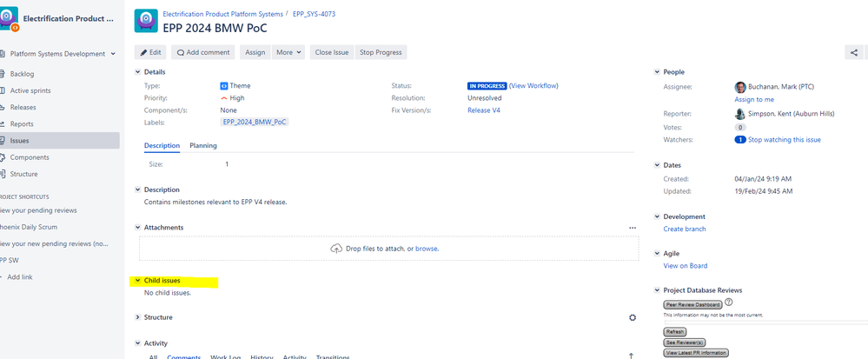Collapse the Activity section
Screen dimensions: 868x359
click(138, 343)
